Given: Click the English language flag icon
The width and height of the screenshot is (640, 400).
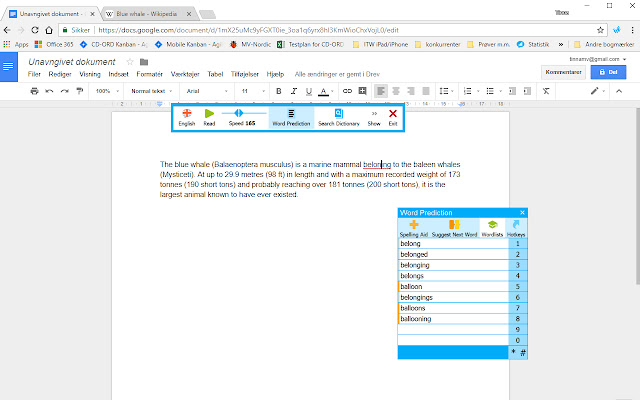Looking at the screenshot, I should [x=187, y=114].
